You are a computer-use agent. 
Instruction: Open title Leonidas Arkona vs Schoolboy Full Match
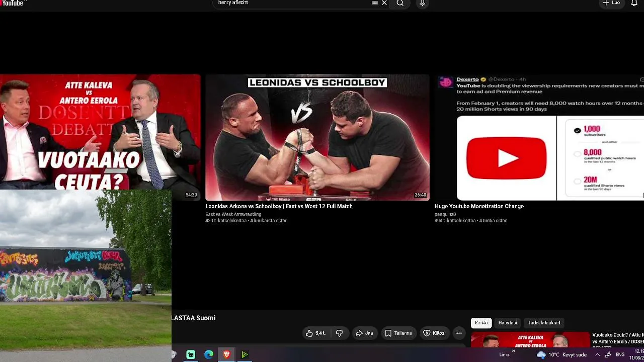point(279,206)
